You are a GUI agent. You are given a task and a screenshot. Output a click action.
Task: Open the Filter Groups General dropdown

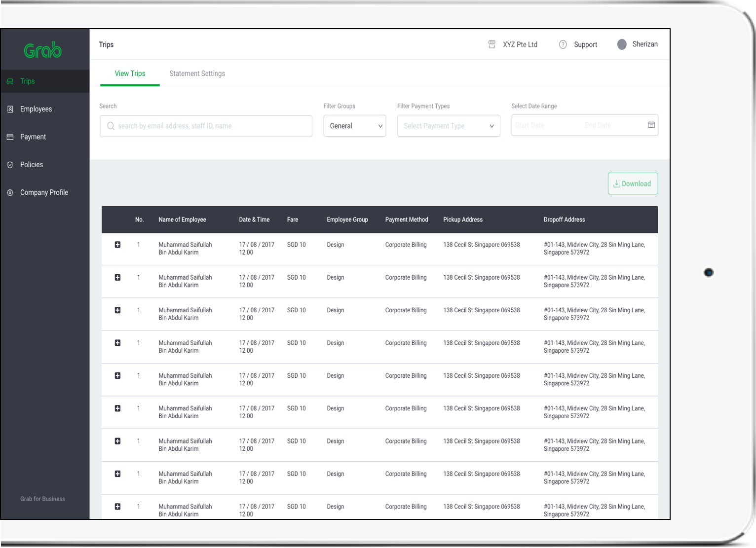(x=354, y=126)
